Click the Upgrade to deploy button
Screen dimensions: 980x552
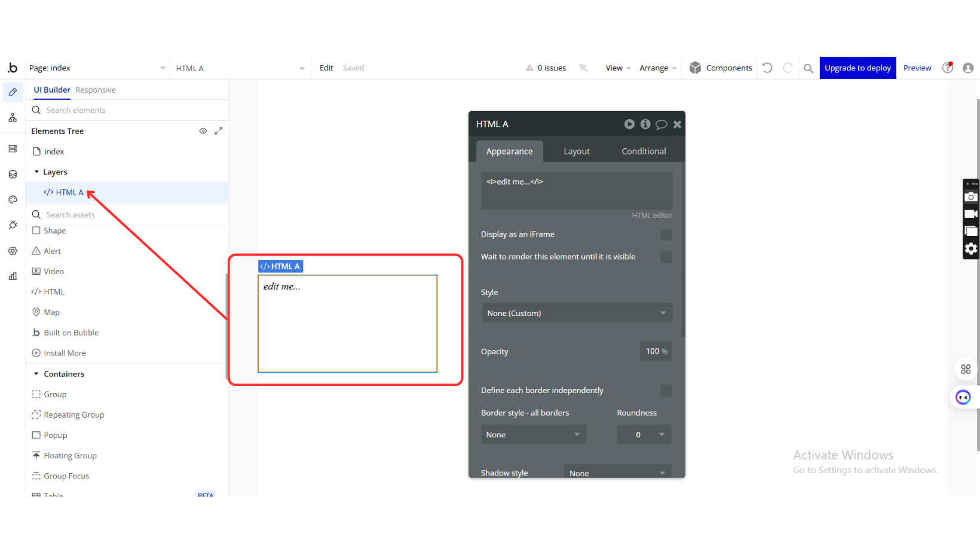[857, 68]
